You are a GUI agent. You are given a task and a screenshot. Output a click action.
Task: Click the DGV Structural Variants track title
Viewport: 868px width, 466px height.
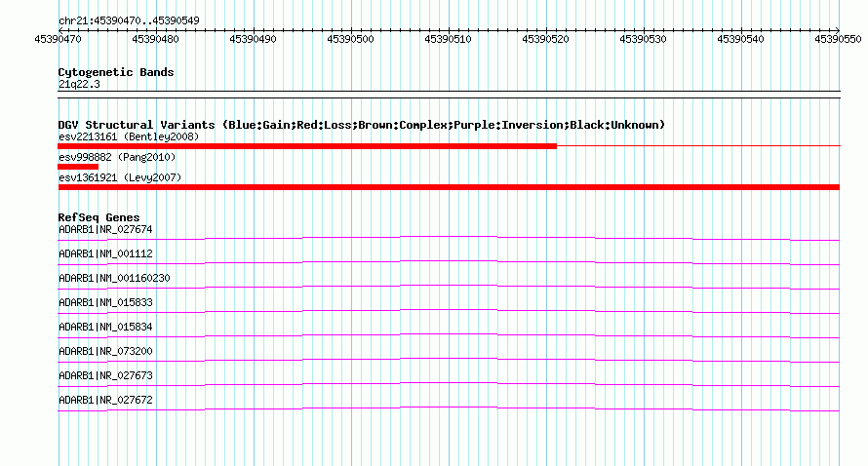coord(362,125)
